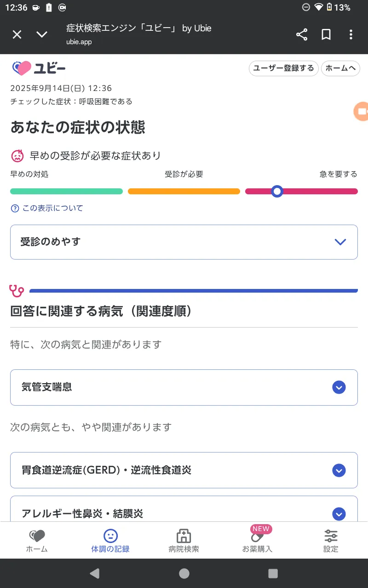Open the three-dot overflow menu
This screenshot has width=368, height=588.
pyautogui.click(x=351, y=34)
